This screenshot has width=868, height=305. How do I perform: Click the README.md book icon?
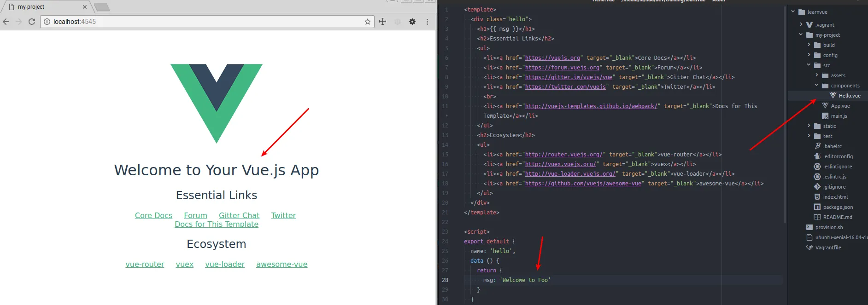(x=817, y=217)
